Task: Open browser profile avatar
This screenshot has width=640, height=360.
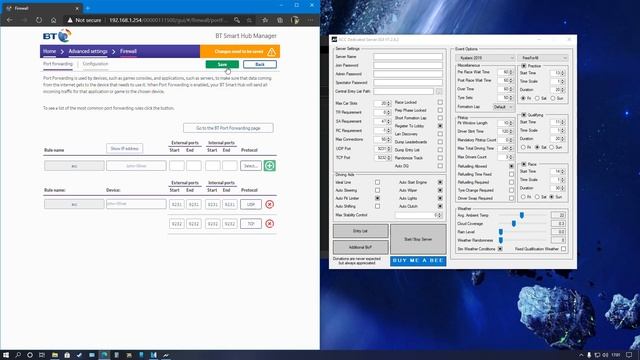Action: click(x=295, y=20)
